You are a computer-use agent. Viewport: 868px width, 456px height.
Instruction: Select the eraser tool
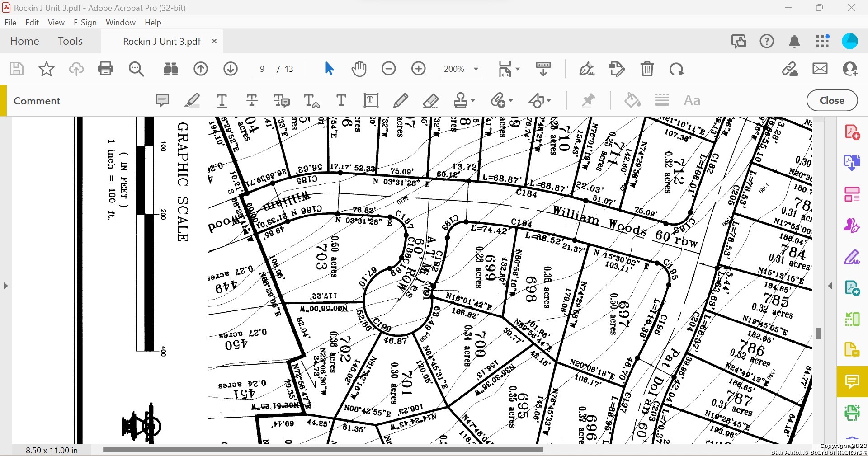click(x=430, y=100)
